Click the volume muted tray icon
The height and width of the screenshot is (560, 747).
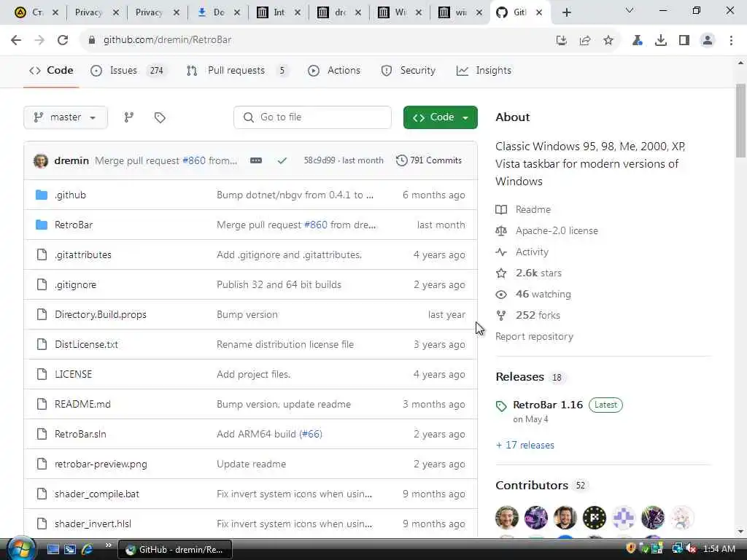[x=692, y=549]
